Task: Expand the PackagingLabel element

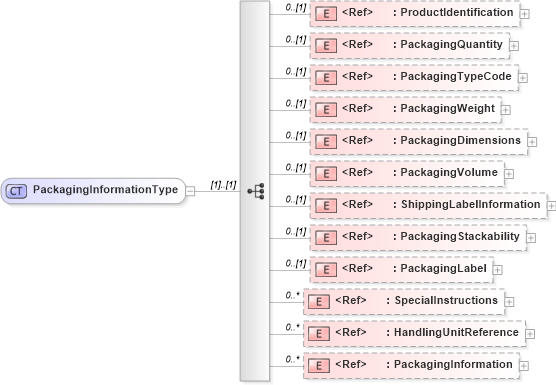Action: (x=497, y=270)
